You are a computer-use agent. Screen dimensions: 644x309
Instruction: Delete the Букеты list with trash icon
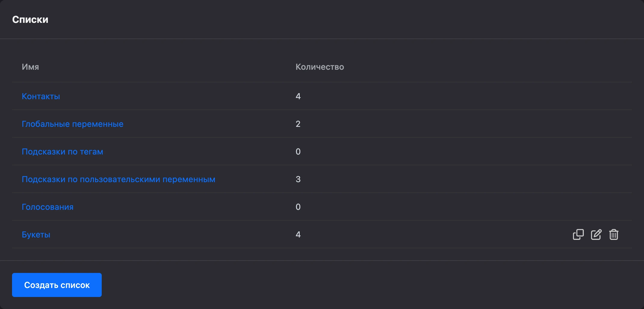tap(614, 234)
